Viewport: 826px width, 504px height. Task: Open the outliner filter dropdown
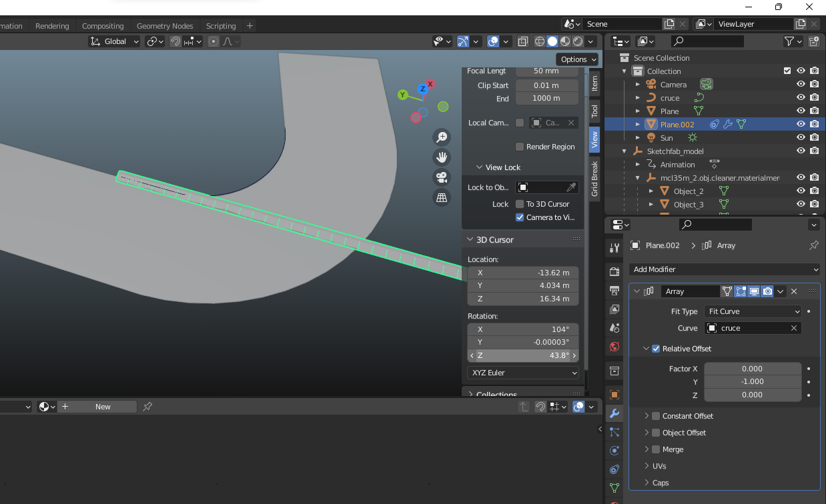coord(793,41)
